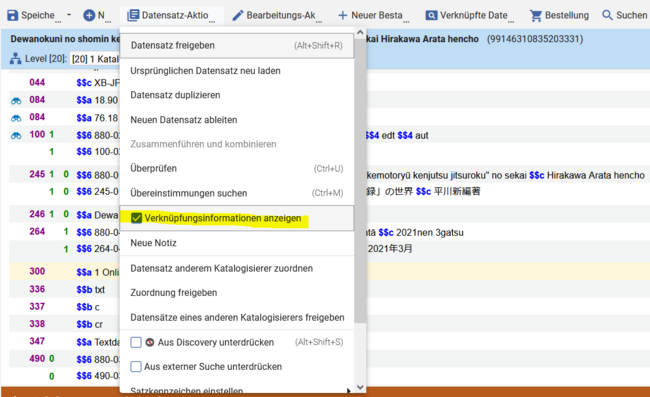Click the binoculars icon beside 084 76.18
Image resolution: width=650 pixels, height=397 pixels.
coord(16,119)
